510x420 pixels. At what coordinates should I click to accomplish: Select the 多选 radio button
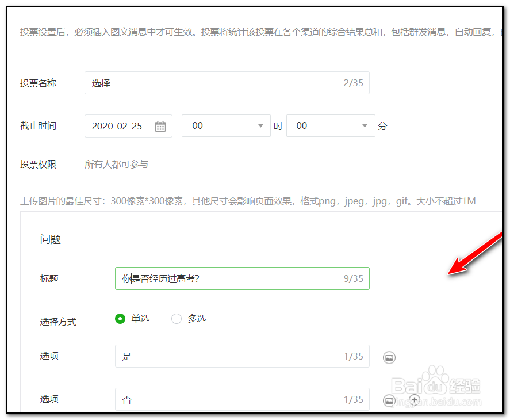pos(177,319)
